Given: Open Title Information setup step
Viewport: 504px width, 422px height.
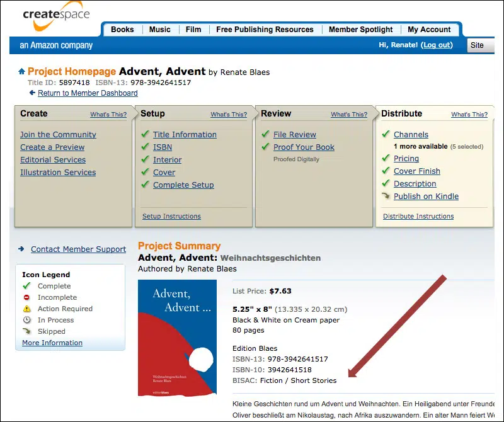Looking at the screenshot, I should 185,134.
